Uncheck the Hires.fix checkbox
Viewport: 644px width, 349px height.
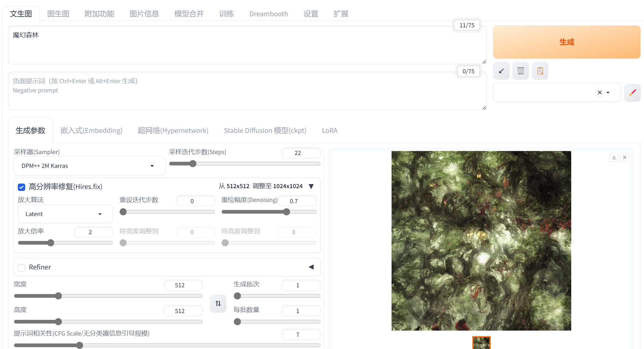21,187
